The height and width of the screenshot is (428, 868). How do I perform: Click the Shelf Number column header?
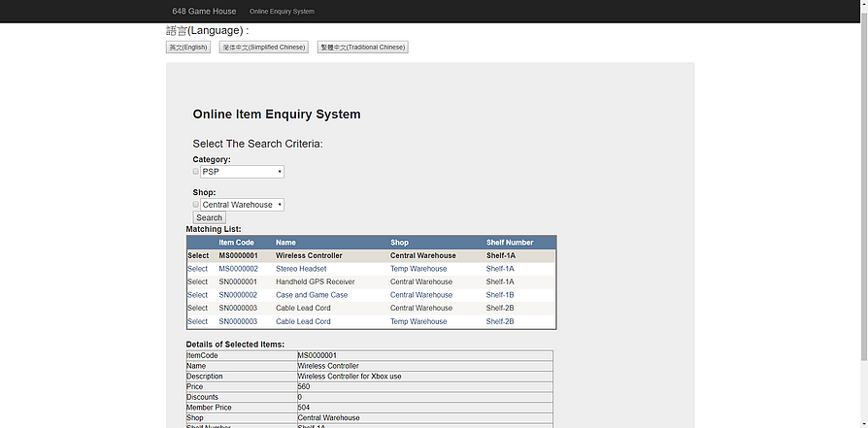pos(510,243)
